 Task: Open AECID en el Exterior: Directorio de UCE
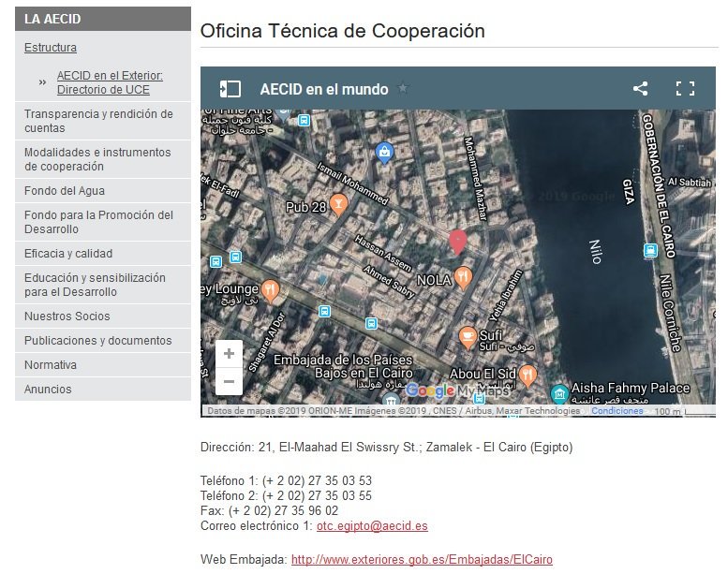point(110,82)
